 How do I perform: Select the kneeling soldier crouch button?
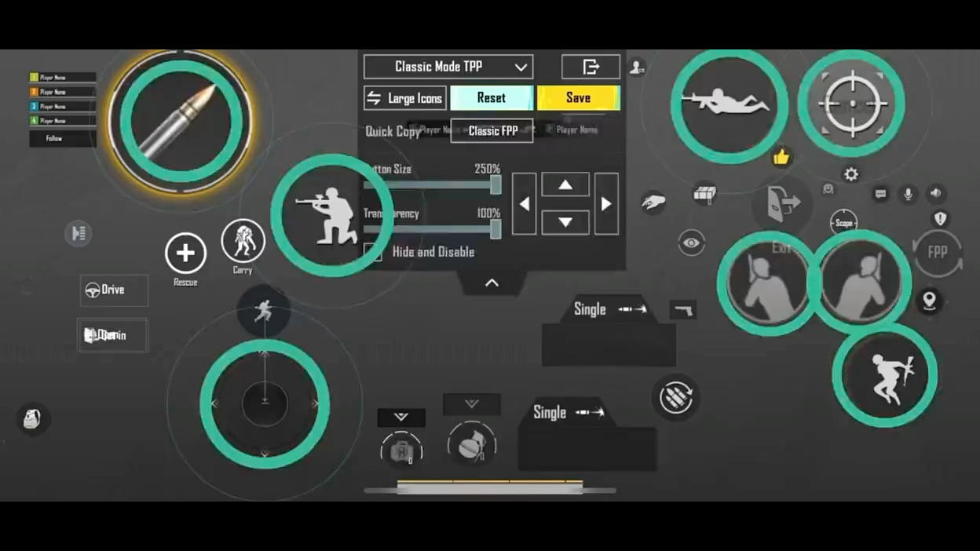click(332, 215)
